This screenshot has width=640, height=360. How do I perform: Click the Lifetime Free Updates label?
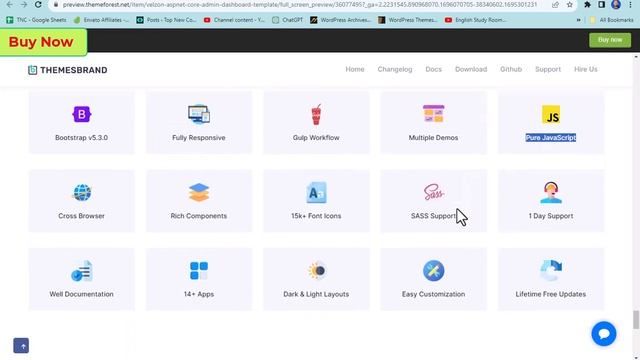point(551,294)
